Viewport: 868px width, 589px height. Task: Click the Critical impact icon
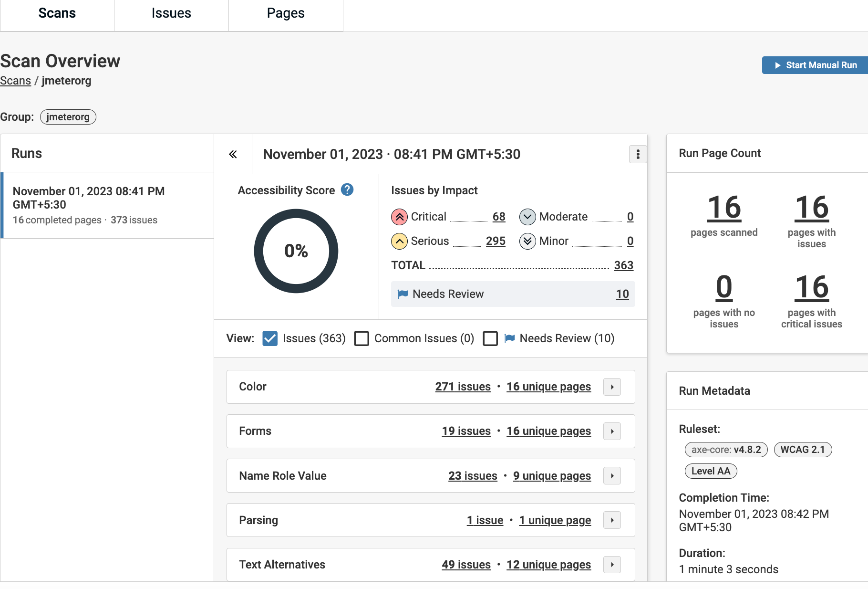tap(399, 217)
